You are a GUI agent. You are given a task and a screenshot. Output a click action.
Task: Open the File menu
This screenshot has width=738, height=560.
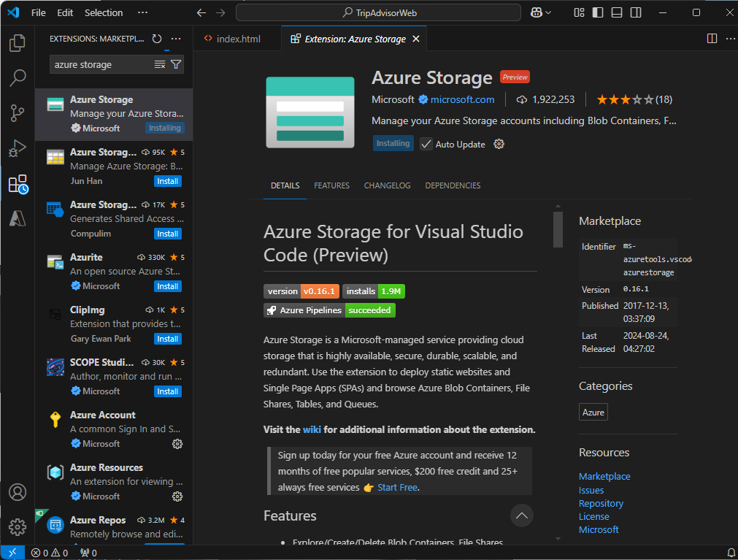(x=39, y=12)
